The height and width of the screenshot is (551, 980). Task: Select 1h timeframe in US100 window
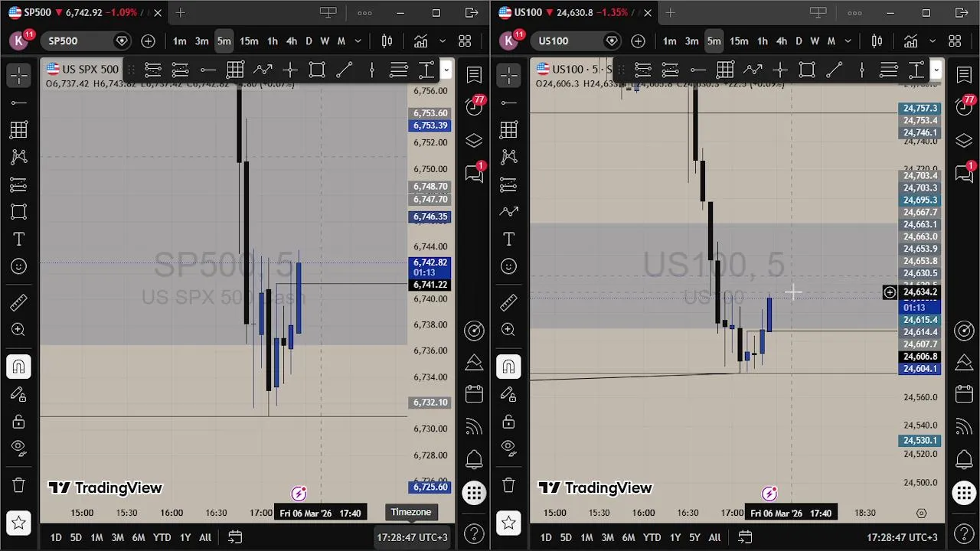click(x=763, y=41)
